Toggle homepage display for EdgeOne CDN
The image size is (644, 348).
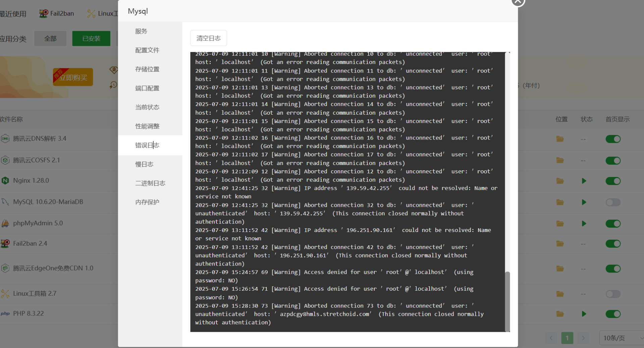613,269
